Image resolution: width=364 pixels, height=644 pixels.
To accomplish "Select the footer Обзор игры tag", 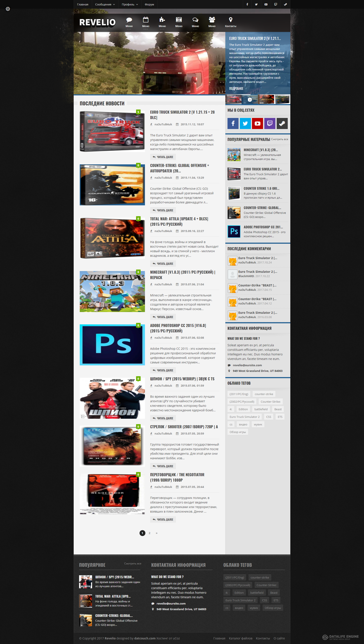I will click(x=273, y=608).
